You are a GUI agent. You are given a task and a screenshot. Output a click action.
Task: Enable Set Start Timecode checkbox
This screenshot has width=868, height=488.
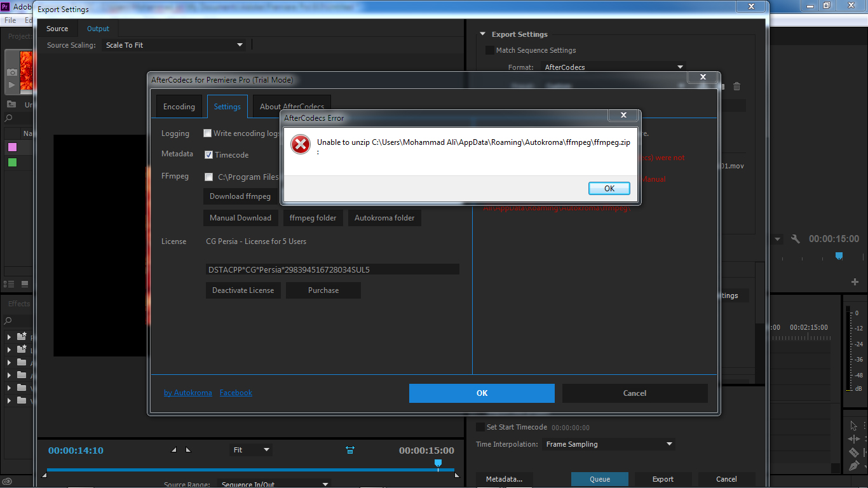pyautogui.click(x=480, y=427)
